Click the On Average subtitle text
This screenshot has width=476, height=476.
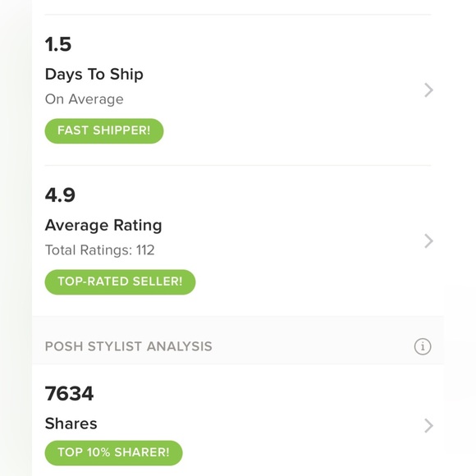pyautogui.click(x=84, y=99)
